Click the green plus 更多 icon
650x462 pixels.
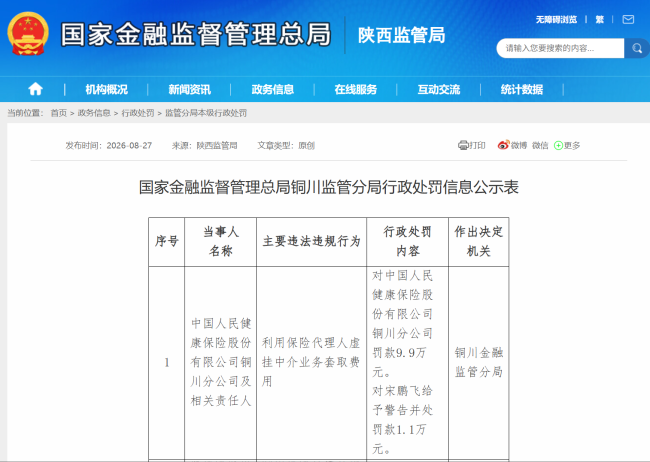coord(558,146)
